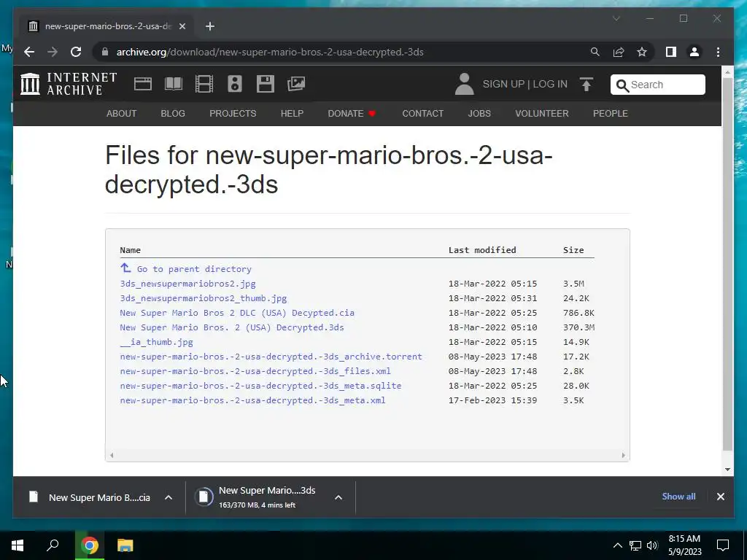Open the BLOG menu item

173,113
